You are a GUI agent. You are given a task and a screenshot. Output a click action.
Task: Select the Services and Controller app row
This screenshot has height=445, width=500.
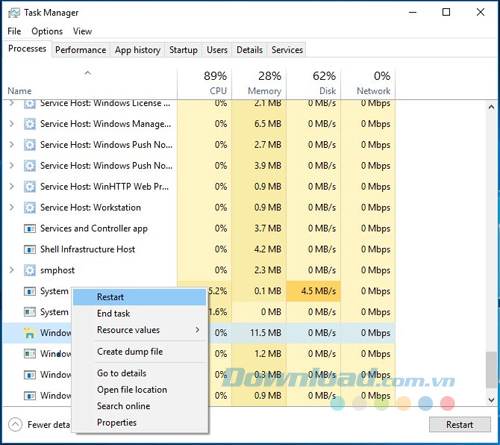[199, 229]
